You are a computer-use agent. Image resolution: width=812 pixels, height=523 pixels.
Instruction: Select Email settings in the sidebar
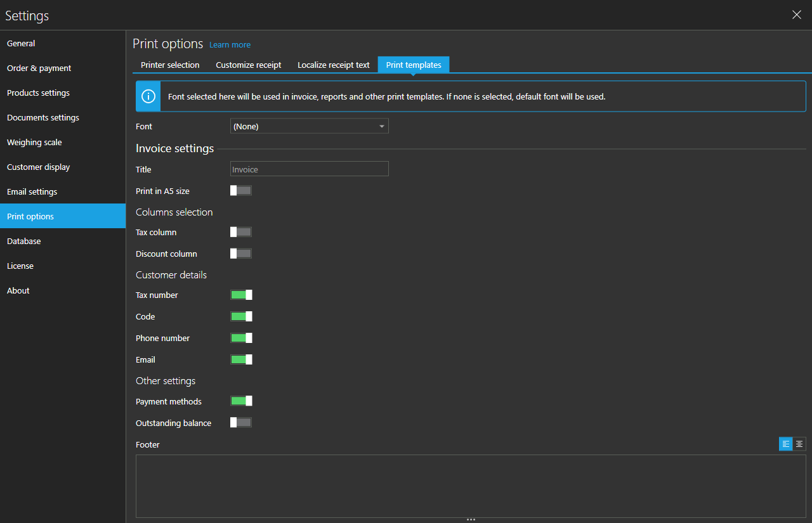pos(32,191)
